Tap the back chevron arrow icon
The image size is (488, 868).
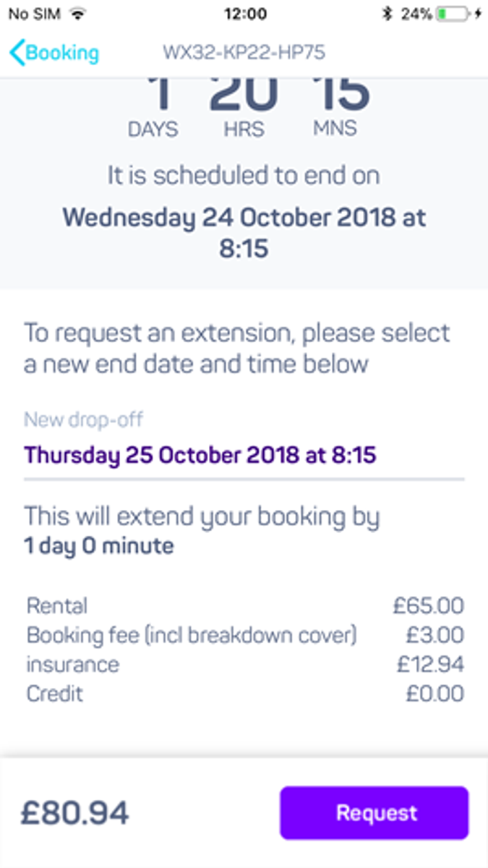tap(14, 52)
